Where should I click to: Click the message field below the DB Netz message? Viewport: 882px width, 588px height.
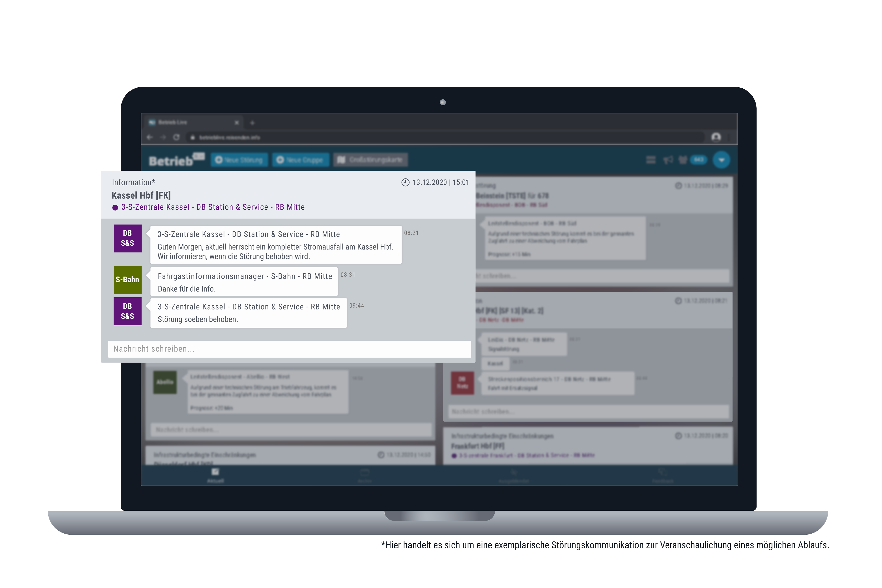588,412
